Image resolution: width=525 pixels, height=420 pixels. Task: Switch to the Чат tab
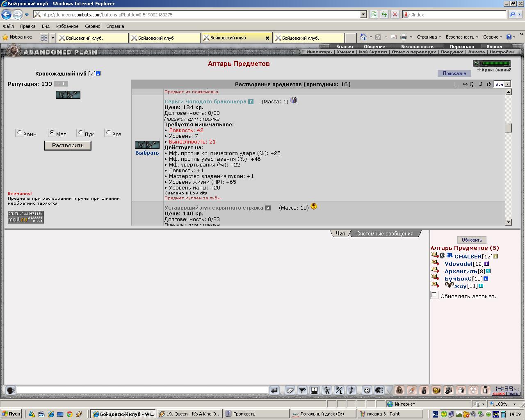tap(340, 233)
